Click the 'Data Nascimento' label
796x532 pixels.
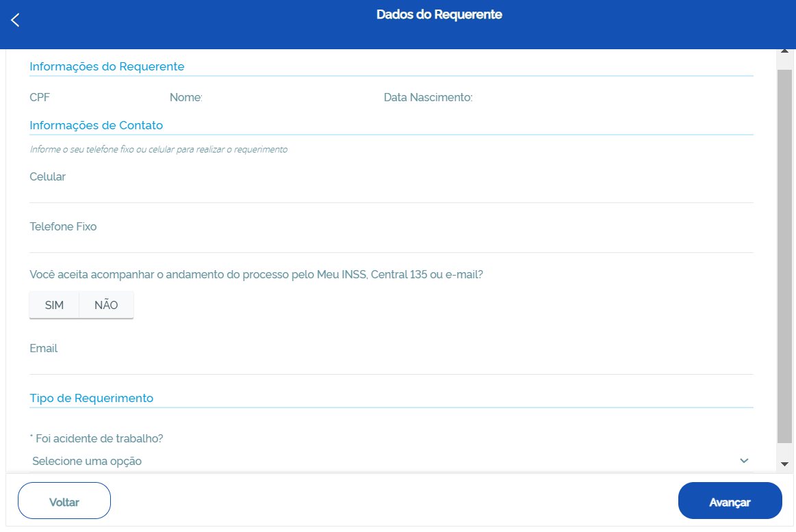coord(428,97)
